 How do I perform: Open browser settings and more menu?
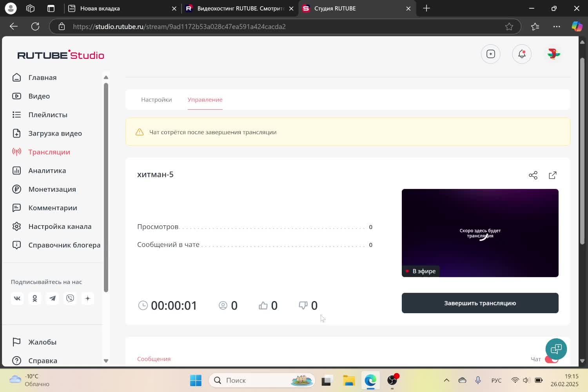(x=557, y=27)
